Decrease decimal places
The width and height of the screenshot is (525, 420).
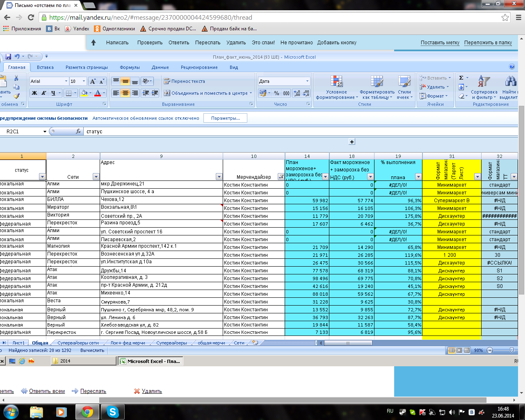coord(306,93)
